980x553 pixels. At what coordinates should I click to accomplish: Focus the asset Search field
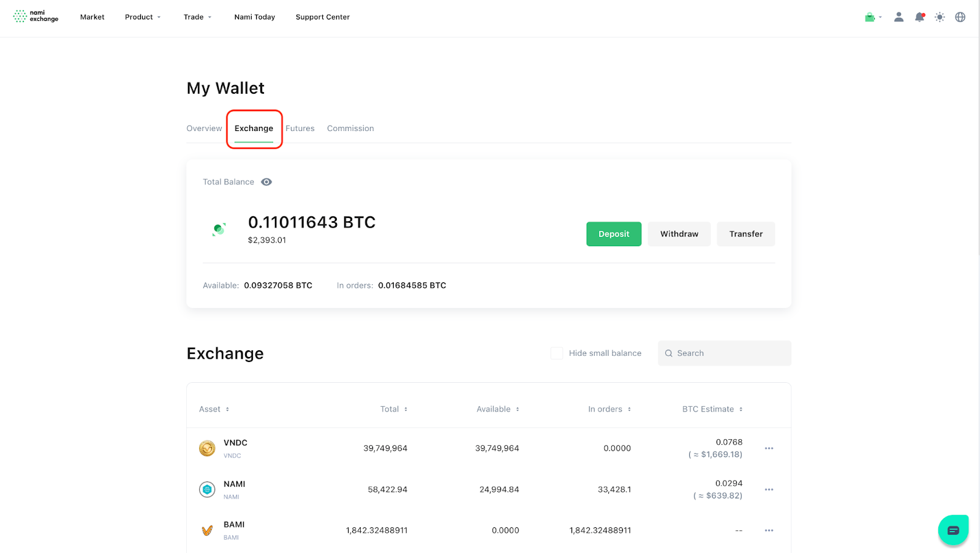point(725,353)
